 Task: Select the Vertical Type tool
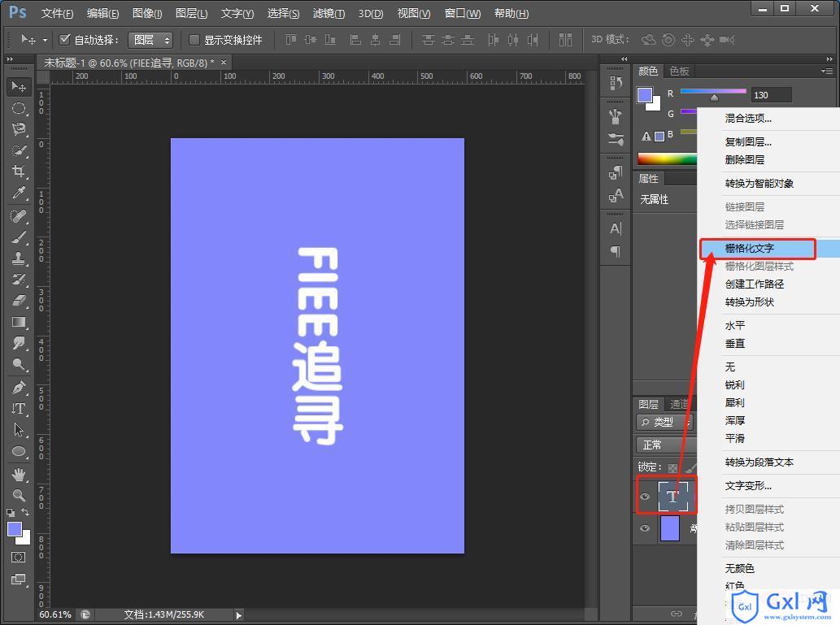pyautogui.click(x=19, y=409)
